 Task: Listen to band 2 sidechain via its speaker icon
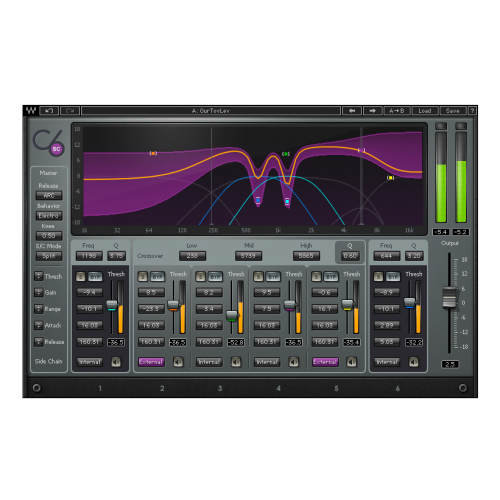coord(178,362)
